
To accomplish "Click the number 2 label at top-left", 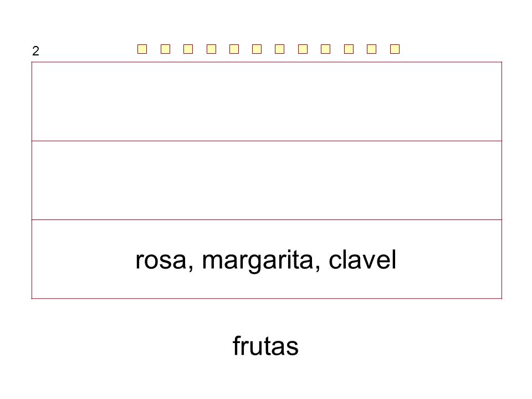I will click(x=35, y=51).
